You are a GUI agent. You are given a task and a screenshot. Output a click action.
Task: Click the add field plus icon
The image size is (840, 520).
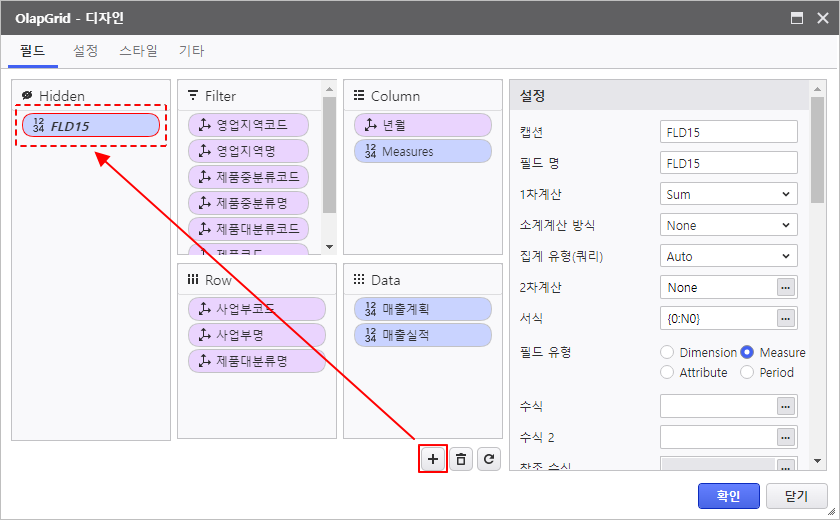click(433, 459)
